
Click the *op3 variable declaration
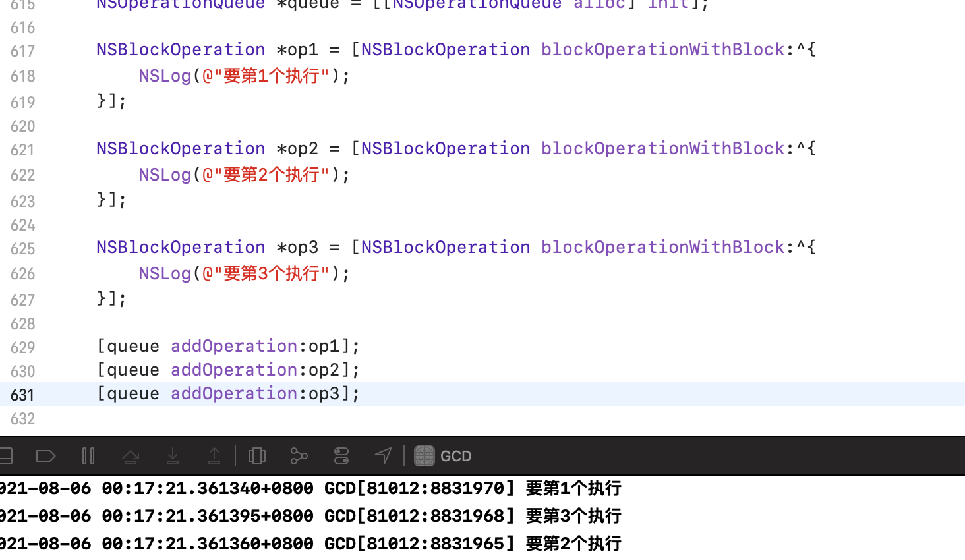coord(297,247)
